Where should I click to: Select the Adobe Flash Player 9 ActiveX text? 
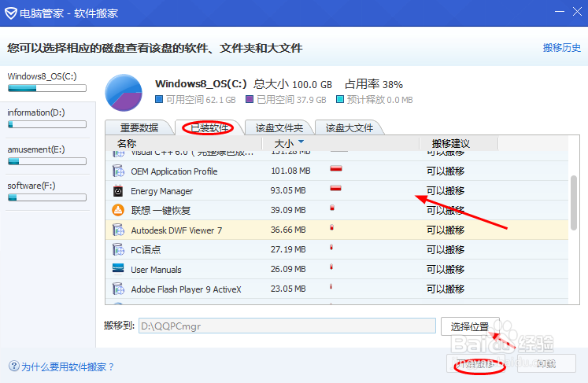(x=186, y=289)
